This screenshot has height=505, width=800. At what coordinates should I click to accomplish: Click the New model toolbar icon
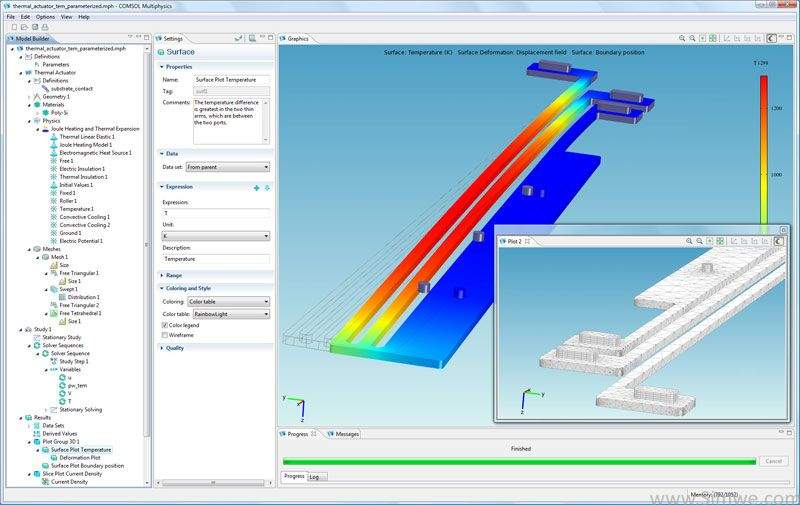coord(14,27)
